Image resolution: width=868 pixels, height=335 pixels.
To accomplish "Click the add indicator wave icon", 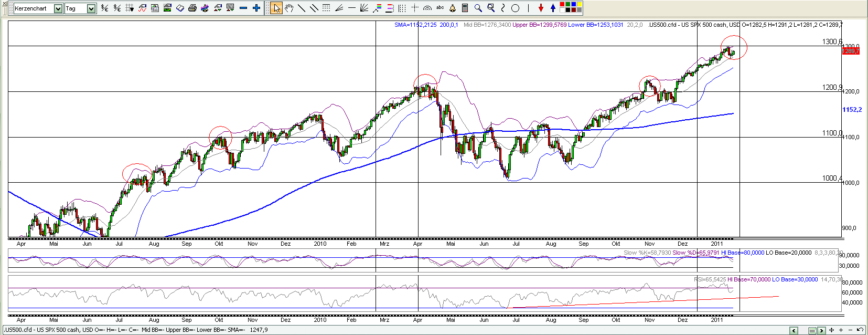I will point(142,8).
